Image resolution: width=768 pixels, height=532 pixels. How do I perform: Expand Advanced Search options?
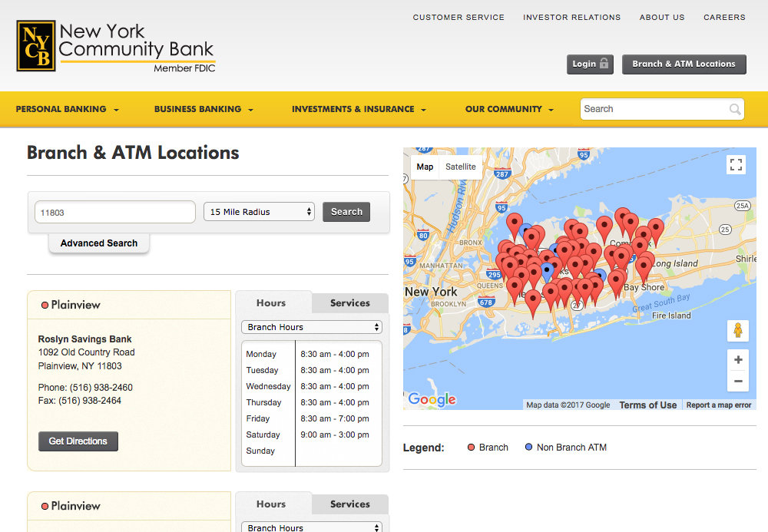click(99, 243)
